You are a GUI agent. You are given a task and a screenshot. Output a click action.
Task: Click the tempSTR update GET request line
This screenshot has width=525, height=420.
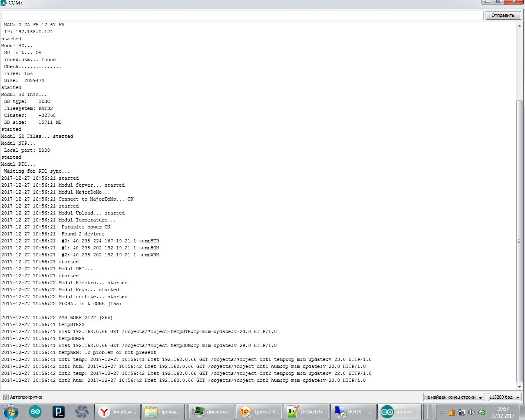[139, 331]
